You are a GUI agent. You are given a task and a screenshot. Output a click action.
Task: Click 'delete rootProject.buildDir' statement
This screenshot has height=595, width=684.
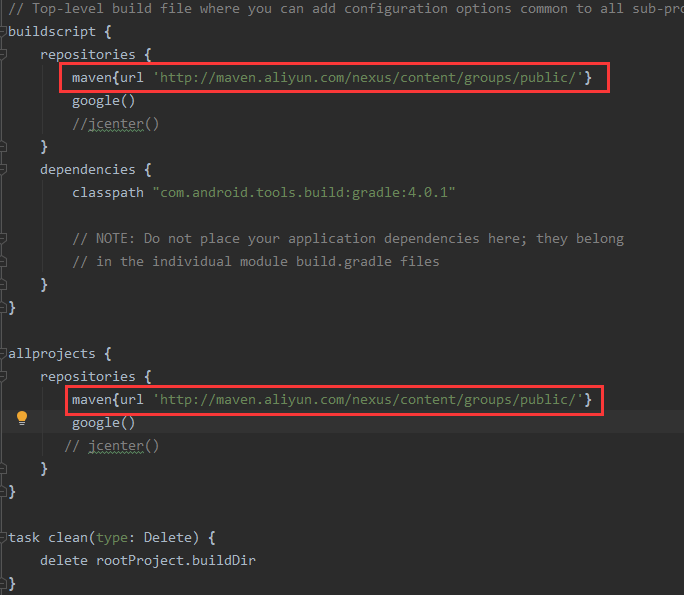pos(148,561)
